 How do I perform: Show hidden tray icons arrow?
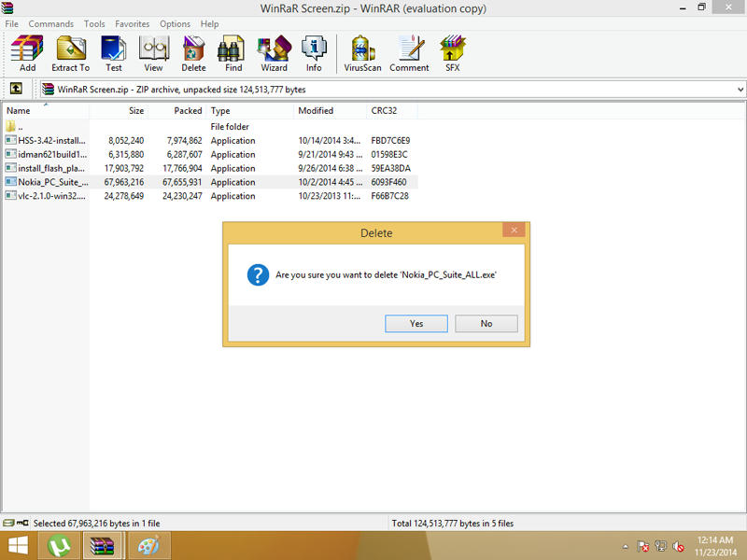coord(625,546)
